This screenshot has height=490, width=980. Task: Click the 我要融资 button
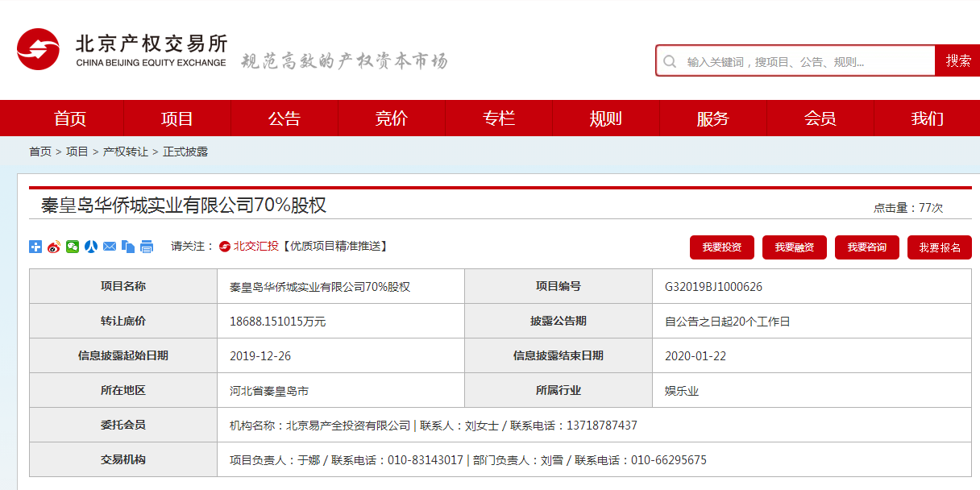pos(795,247)
